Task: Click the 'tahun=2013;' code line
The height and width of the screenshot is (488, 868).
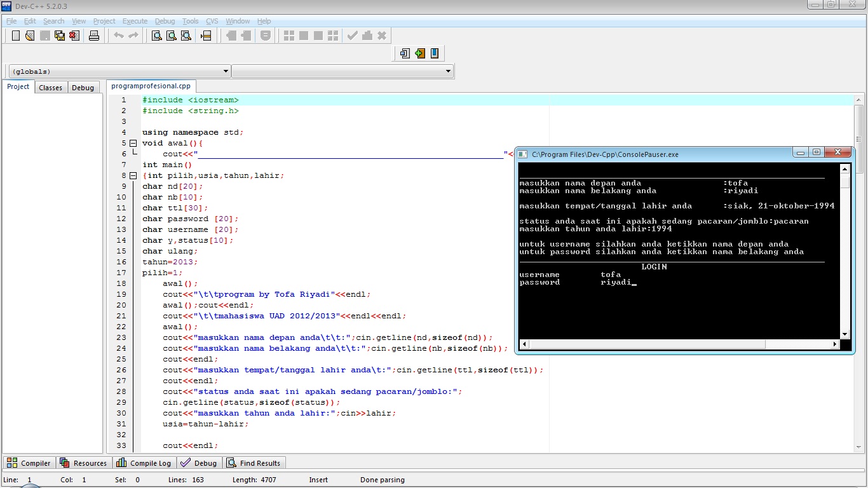Action: [x=170, y=262]
